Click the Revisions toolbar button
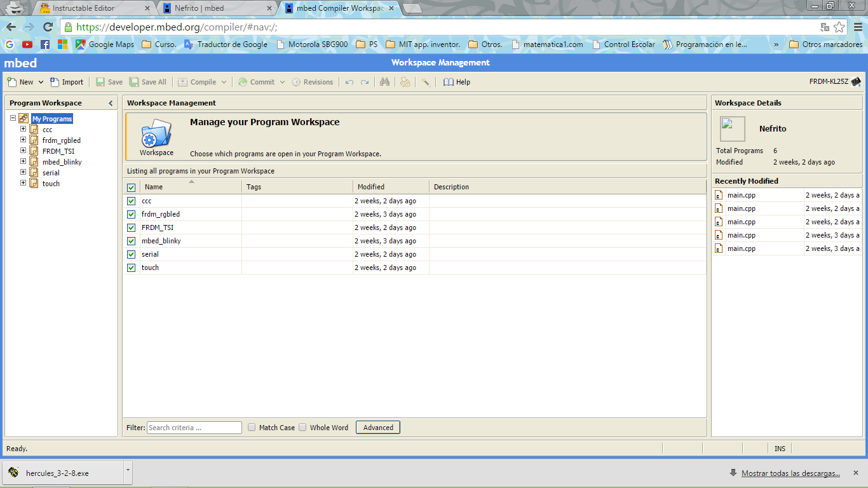Viewport: 868px width, 488px height. (312, 82)
